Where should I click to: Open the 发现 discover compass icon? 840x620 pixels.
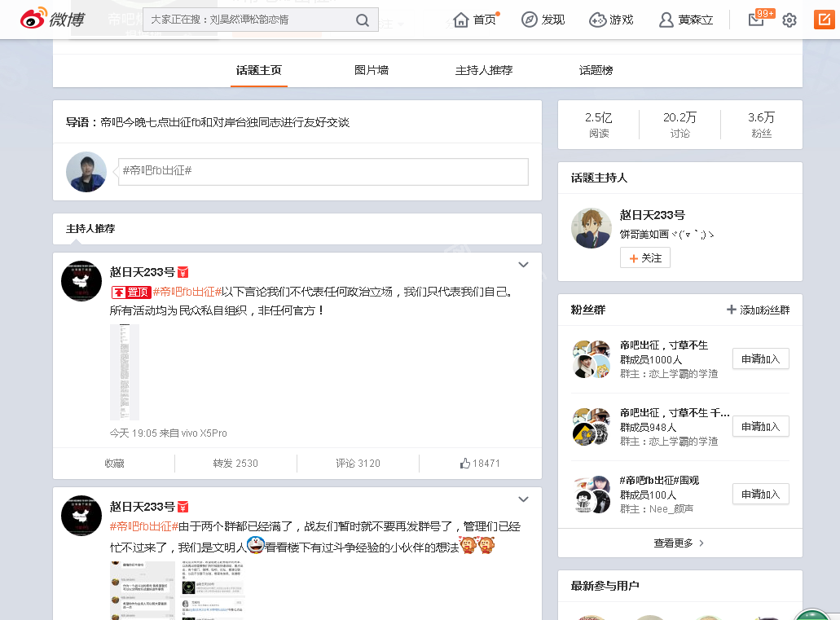[530, 20]
